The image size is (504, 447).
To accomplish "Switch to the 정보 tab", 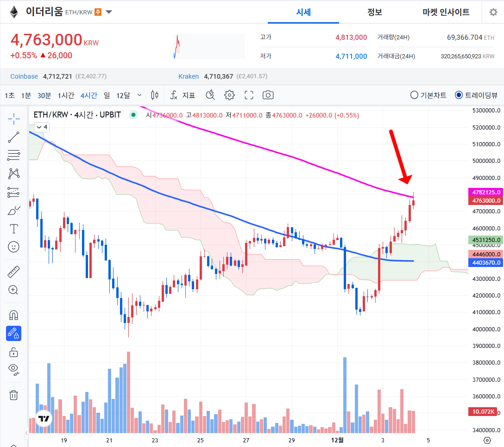I will (x=374, y=12).
